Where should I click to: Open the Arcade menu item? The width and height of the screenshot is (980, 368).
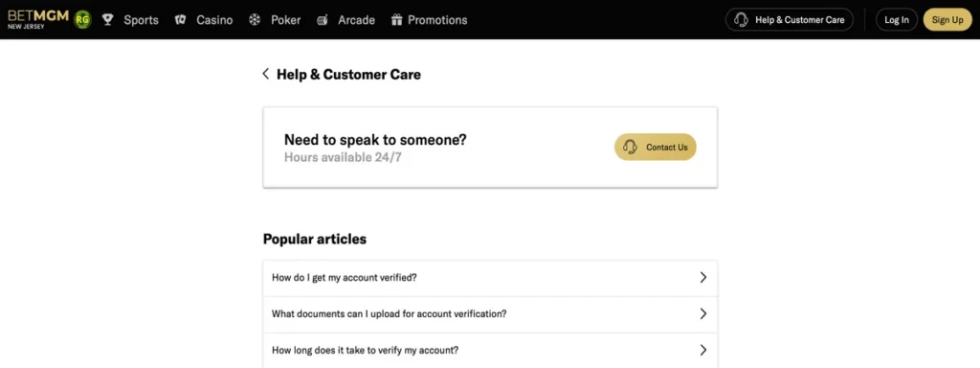(356, 20)
